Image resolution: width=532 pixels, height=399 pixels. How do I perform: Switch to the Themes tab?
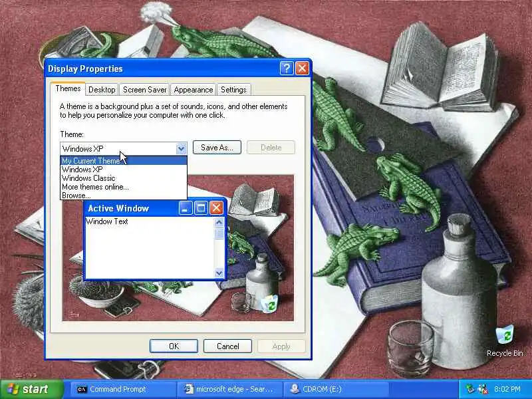coord(68,88)
